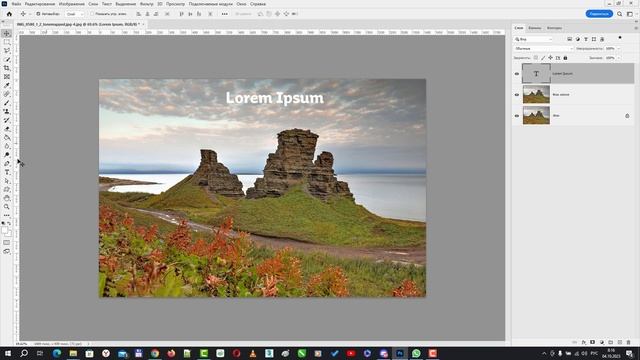Select the Pen tool

point(7,164)
